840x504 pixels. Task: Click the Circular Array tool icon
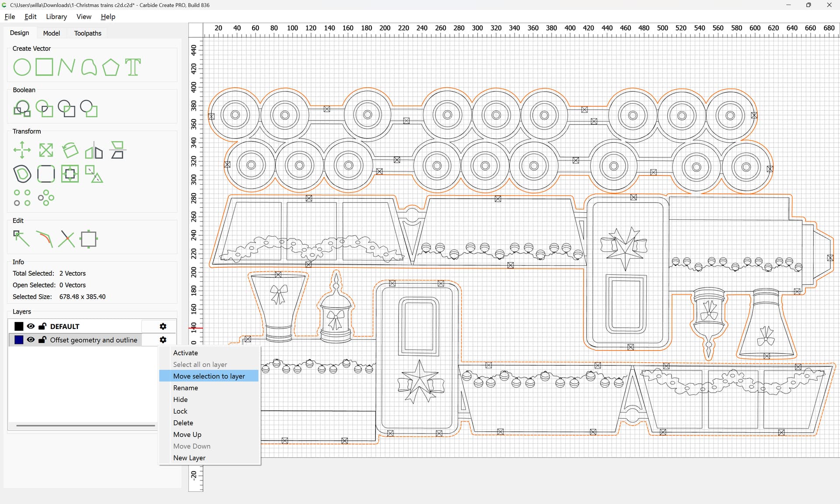tap(46, 198)
